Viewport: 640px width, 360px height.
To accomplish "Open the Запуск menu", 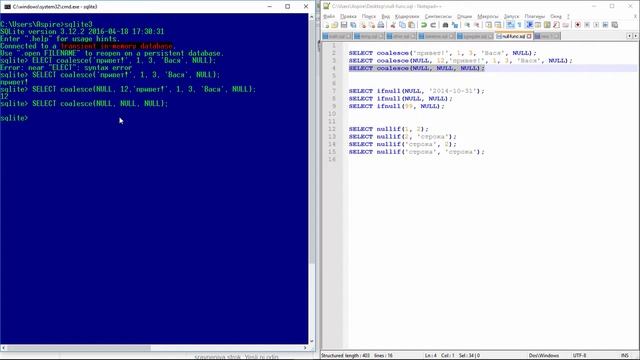I will (511, 16).
